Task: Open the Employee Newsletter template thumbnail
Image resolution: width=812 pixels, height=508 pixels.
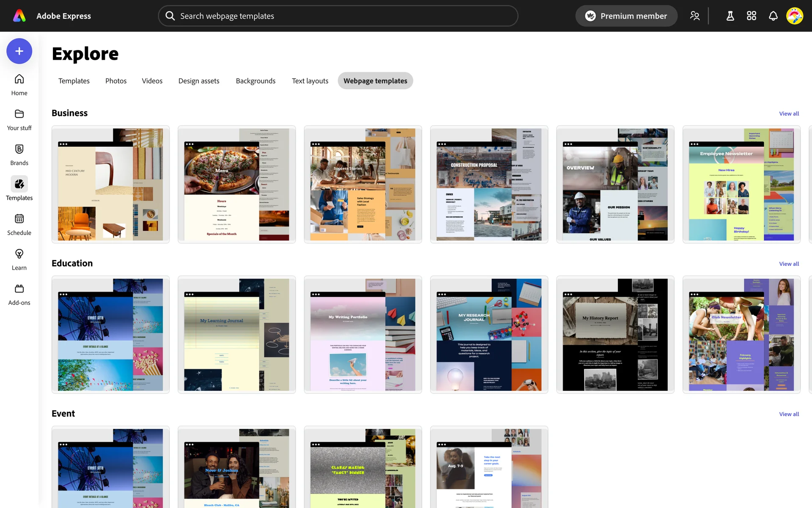Action: [x=741, y=185]
